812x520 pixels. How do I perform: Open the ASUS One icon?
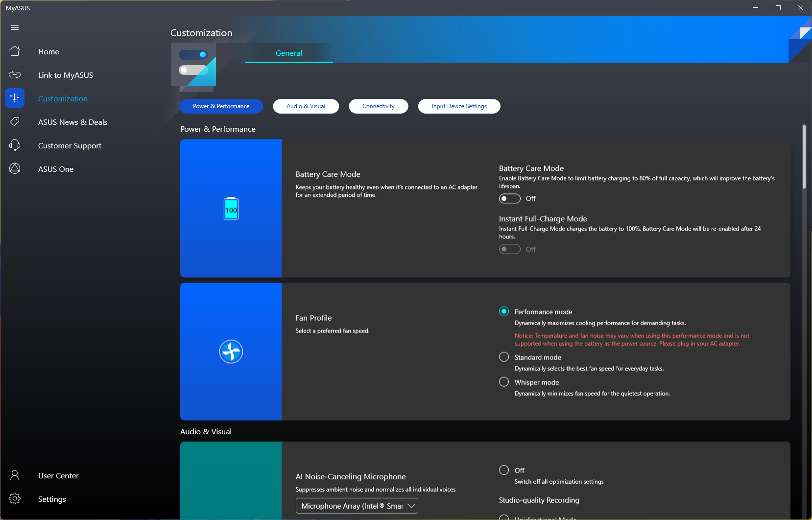tap(15, 168)
